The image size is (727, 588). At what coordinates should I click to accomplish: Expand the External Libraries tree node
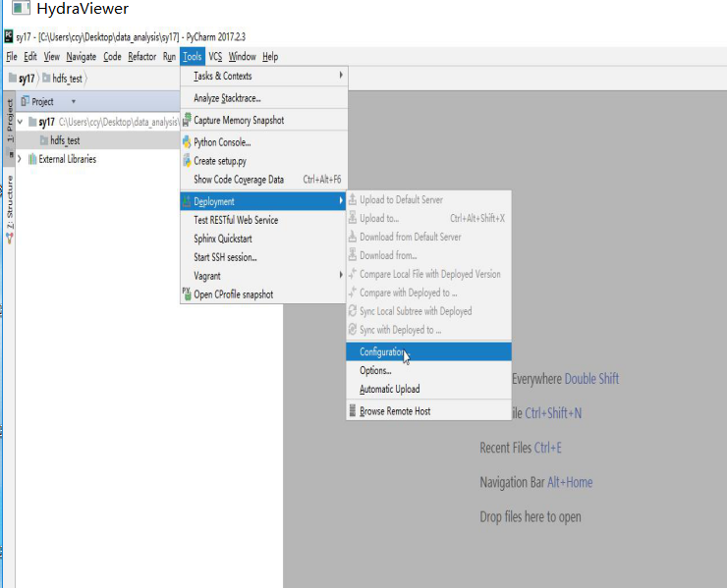19,159
